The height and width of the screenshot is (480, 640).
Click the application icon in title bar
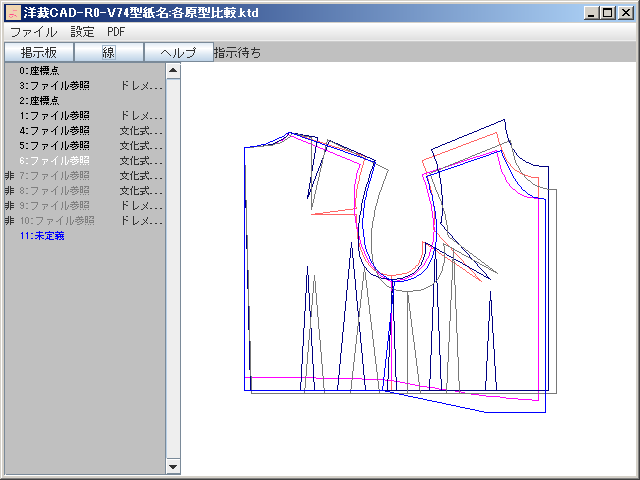pyautogui.click(x=13, y=12)
